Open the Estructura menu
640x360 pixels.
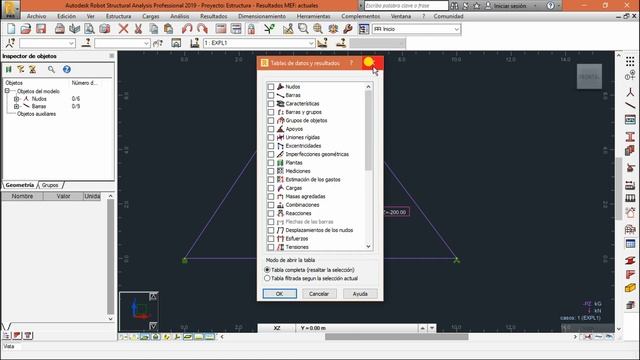pos(118,16)
